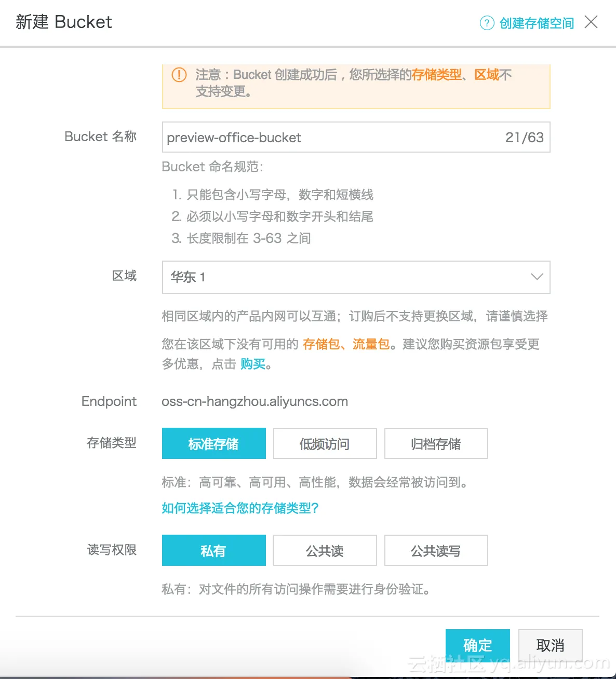Screen dimensions: 616x679
Task: Select 归档存储 storage type
Action: (436, 444)
